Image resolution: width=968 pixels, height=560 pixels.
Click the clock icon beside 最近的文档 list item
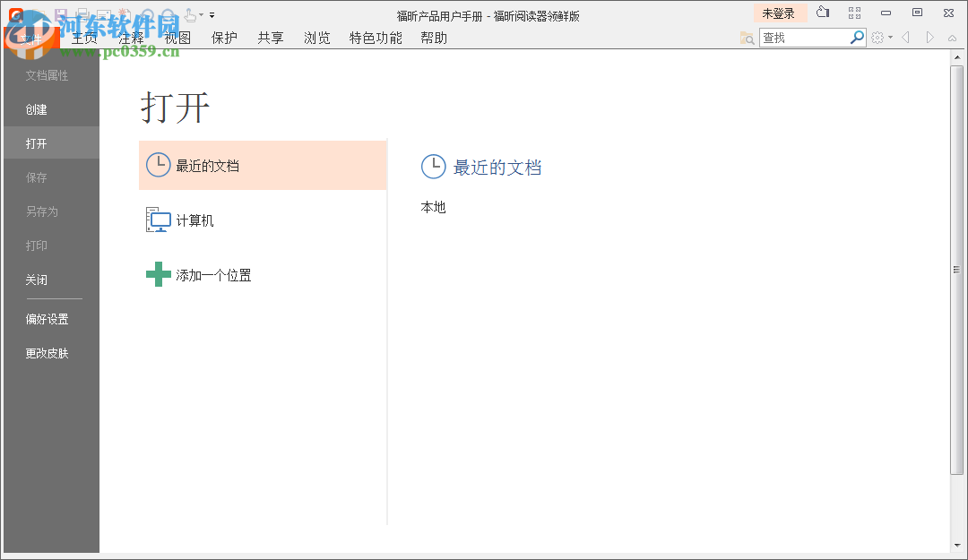158,165
